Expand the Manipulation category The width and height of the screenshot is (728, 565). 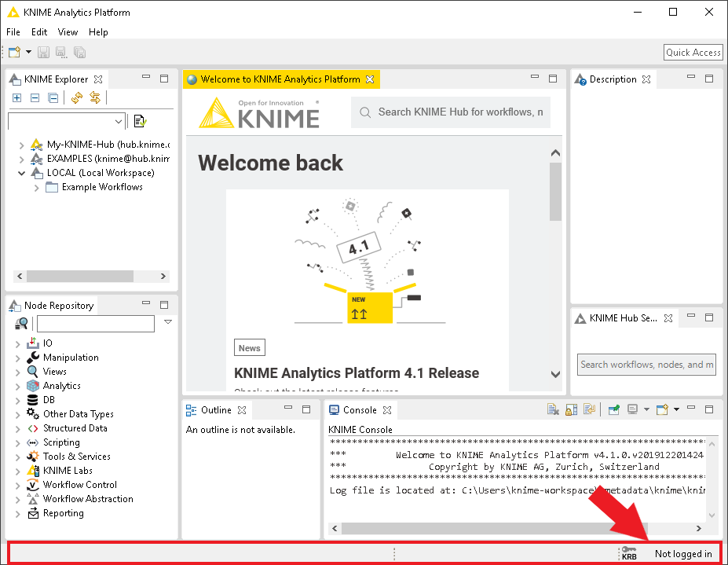tap(17, 358)
